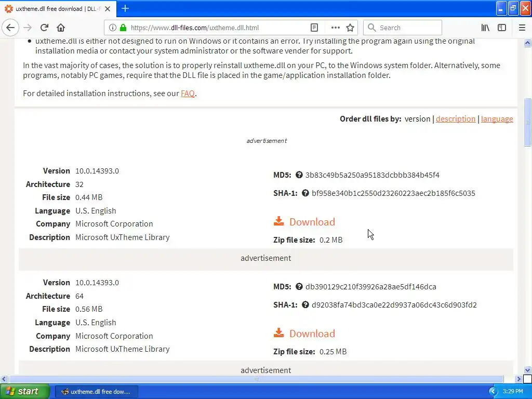Click download arrow icon for 0.25 MB zip
Screen dimensions: 532x399
click(x=278, y=333)
